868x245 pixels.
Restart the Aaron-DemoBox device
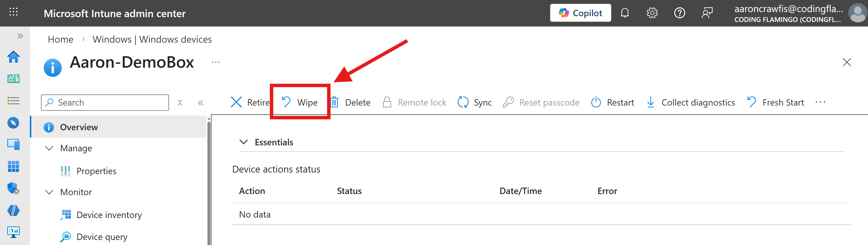[612, 102]
